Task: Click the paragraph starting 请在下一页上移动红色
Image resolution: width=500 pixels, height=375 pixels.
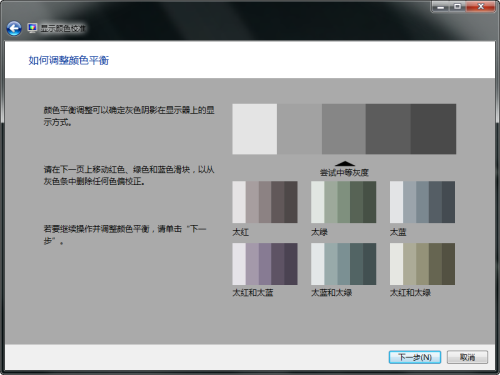Action: pos(129,175)
